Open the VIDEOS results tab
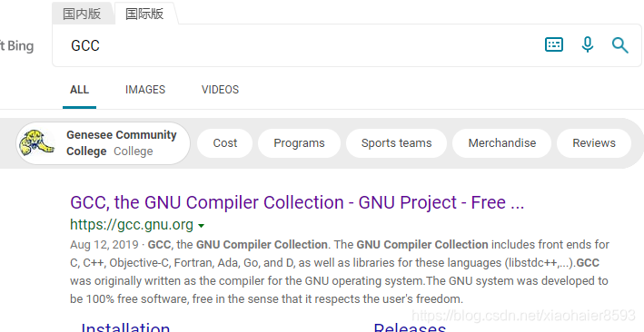Viewport: 644px width, 332px height. pyautogui.click(x=220, y=90)
